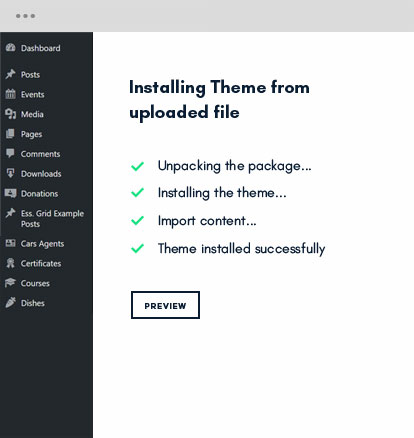The height and width of the screenshot is (438, 414).
Task: Click the Courses graduation cap icon
Action: pos(10,283)
